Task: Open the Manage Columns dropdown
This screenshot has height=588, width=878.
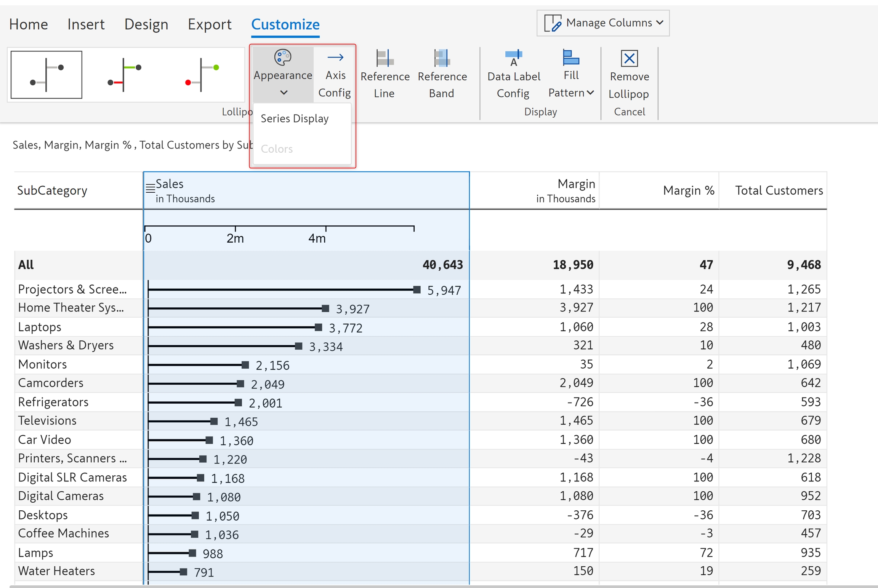Action: 603,23
